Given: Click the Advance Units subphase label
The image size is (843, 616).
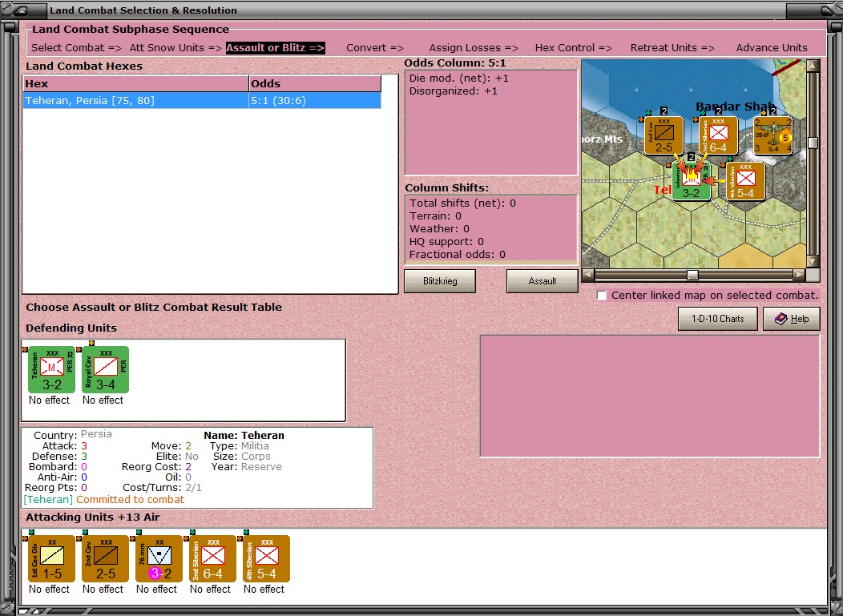Looking at the screenshot, I should [x=772, y=48].
